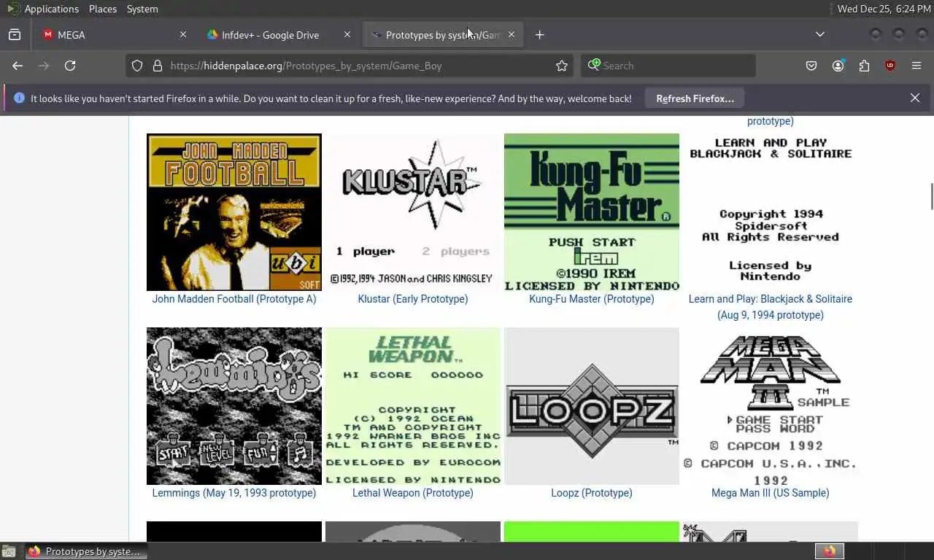
Task: Expand the list all tabs dropdown
Action: [x=820, y=34]
